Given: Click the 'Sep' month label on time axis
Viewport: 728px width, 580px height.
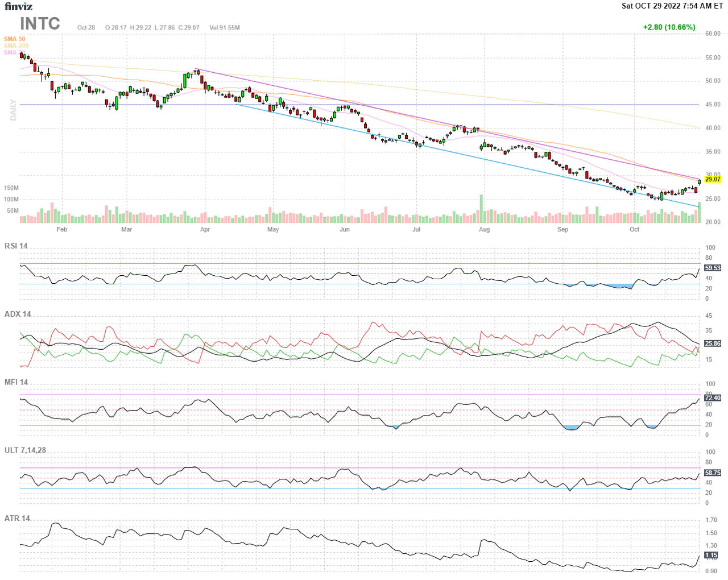Looking at the screenshot, I should [562, 229].
